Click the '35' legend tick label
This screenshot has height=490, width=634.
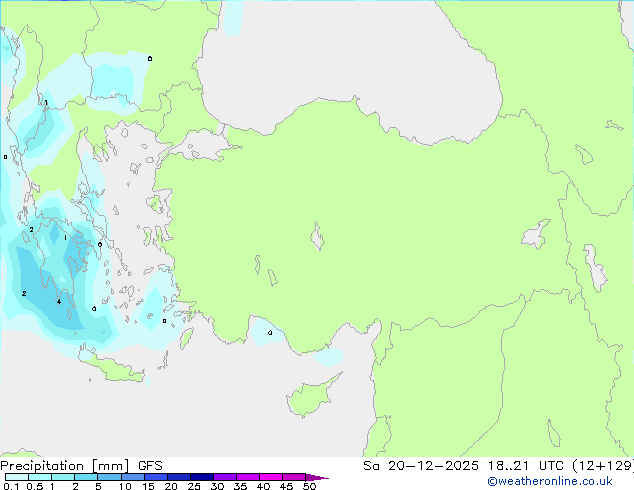click(x=240, y=486)
